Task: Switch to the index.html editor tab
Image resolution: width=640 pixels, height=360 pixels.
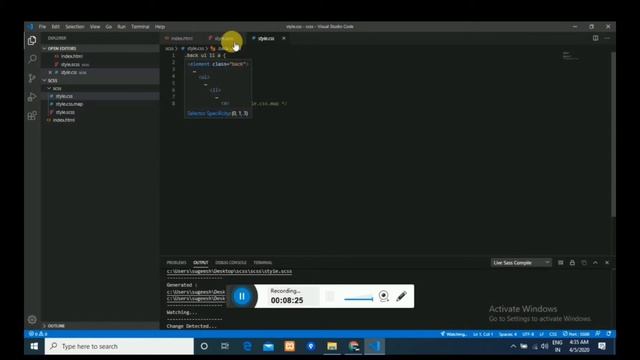Action: (182, 38)
